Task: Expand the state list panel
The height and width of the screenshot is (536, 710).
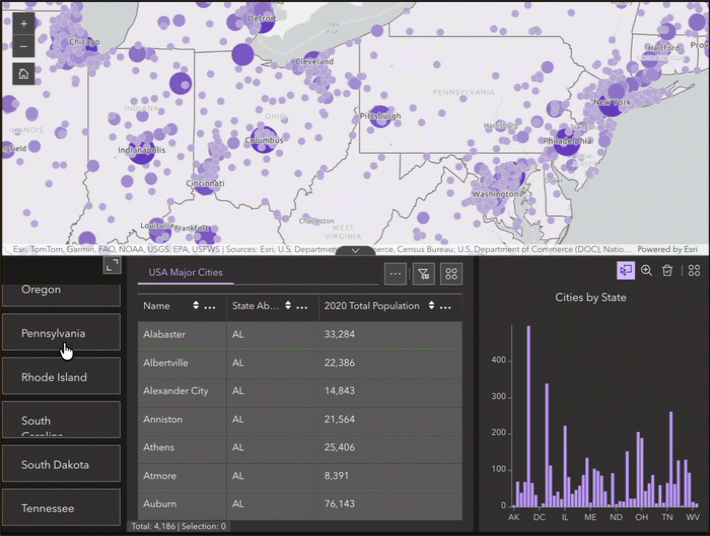Action: click(x=112, y=265)
